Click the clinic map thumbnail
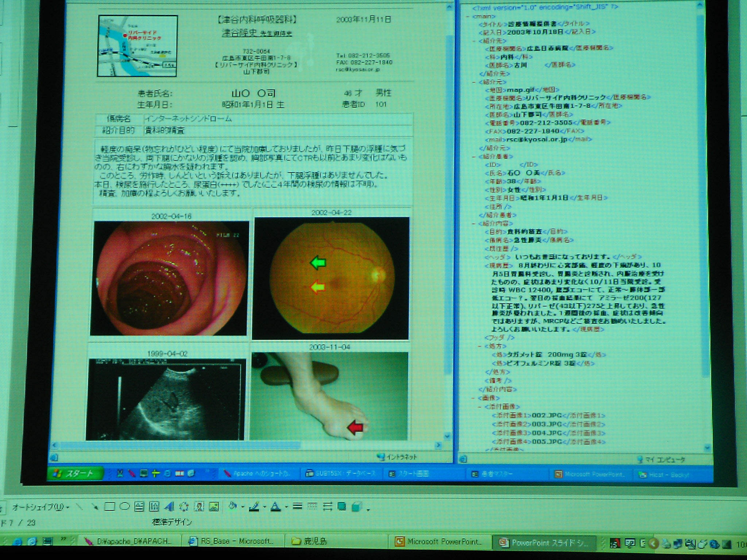The image size is (747, 560). [x=138, y=46]
